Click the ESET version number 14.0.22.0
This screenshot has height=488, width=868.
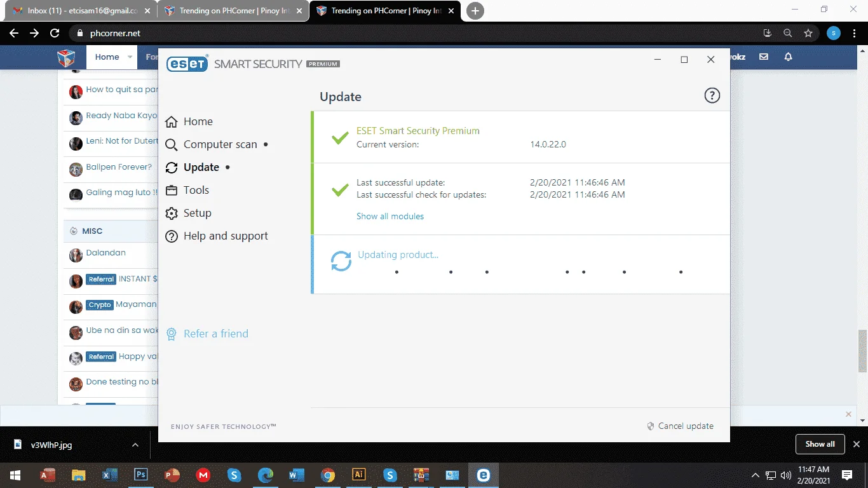(548, 144)
